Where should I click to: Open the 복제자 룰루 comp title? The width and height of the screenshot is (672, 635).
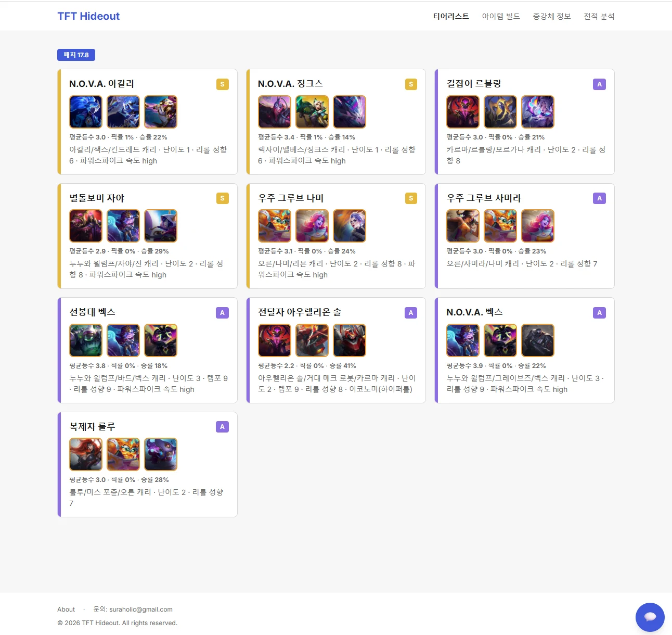tap(92, 426)
